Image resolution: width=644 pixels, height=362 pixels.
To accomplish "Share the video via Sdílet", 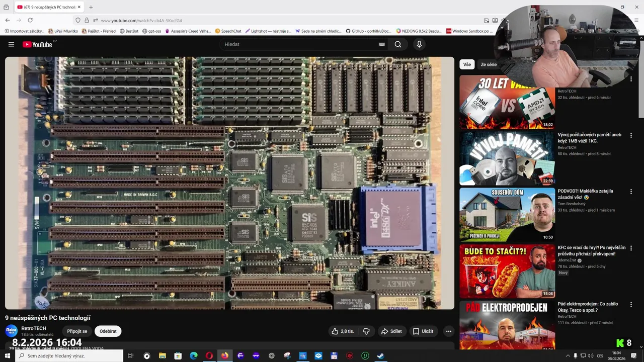I will (x=391, y=331).
